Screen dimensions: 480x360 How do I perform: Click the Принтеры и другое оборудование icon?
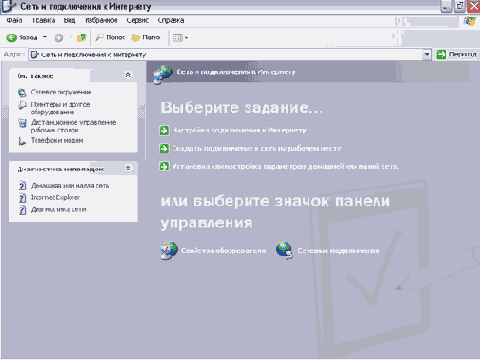tap(22, 105)
